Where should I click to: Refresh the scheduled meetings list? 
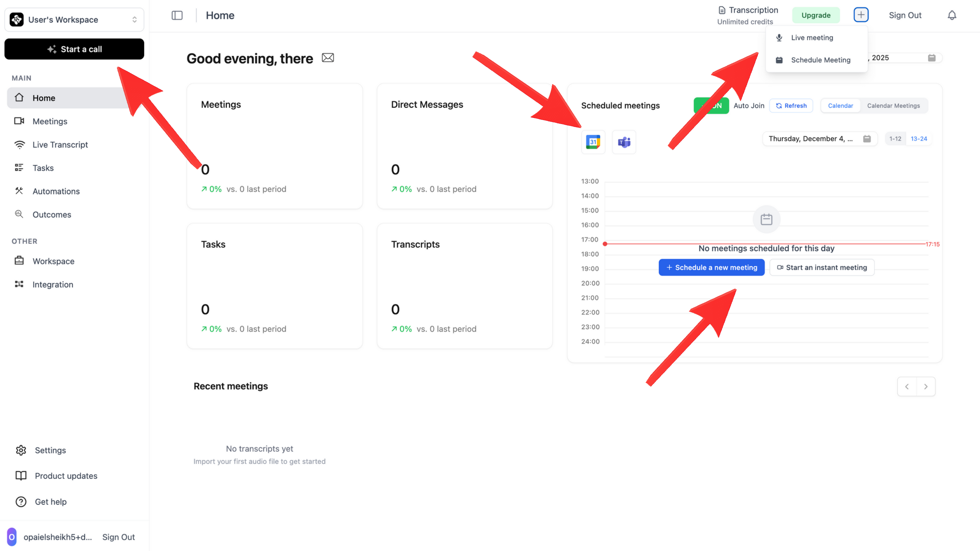coord(791,105)
